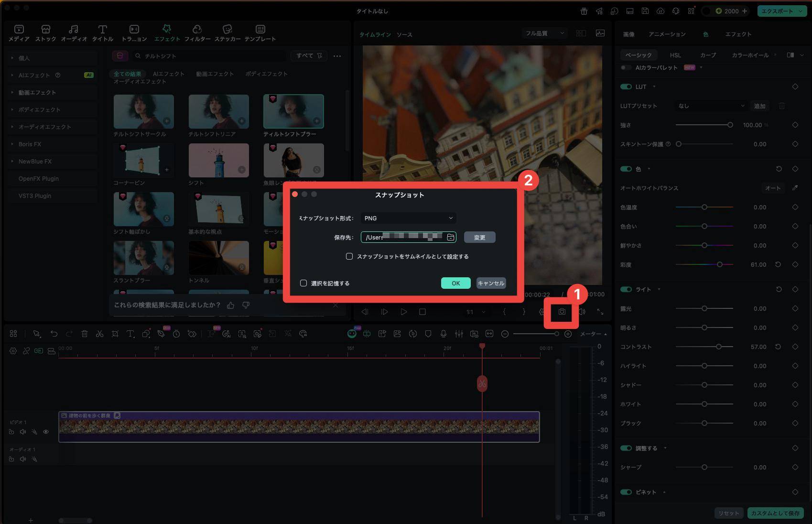812x524 pixels.
Task: Open the Transitions tab icon
Action: point(134,29)
